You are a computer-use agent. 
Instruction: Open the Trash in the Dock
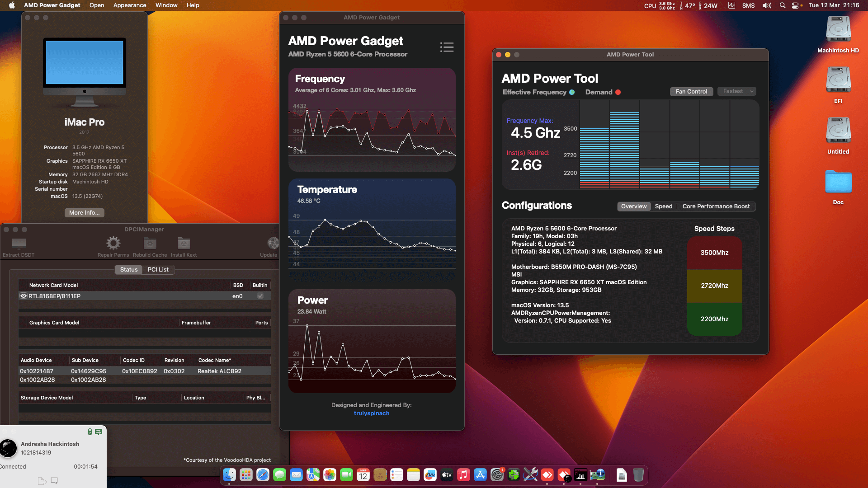click(x=638, y=475)
